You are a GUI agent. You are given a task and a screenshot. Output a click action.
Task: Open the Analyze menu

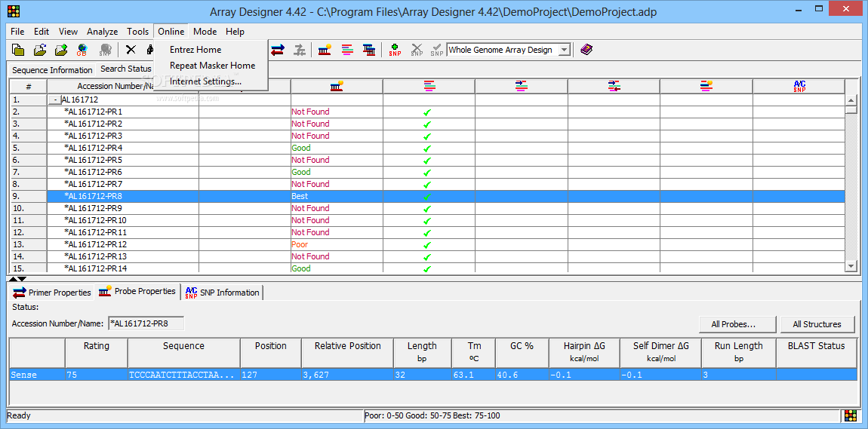pos(103,32)
